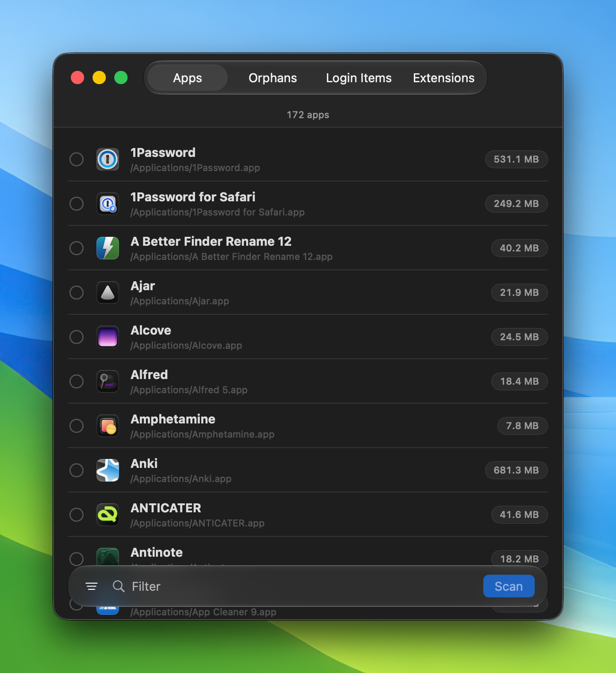Viewport: 616px width, 673px height.
Task: Select the Ajar row checkbox
Action: 77,293
